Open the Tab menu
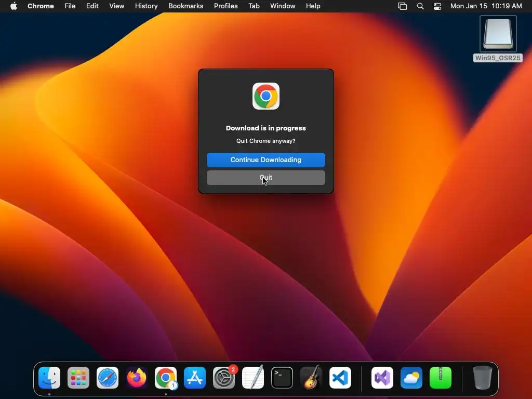This screenshot has height=399, width=532. (254, 6)
